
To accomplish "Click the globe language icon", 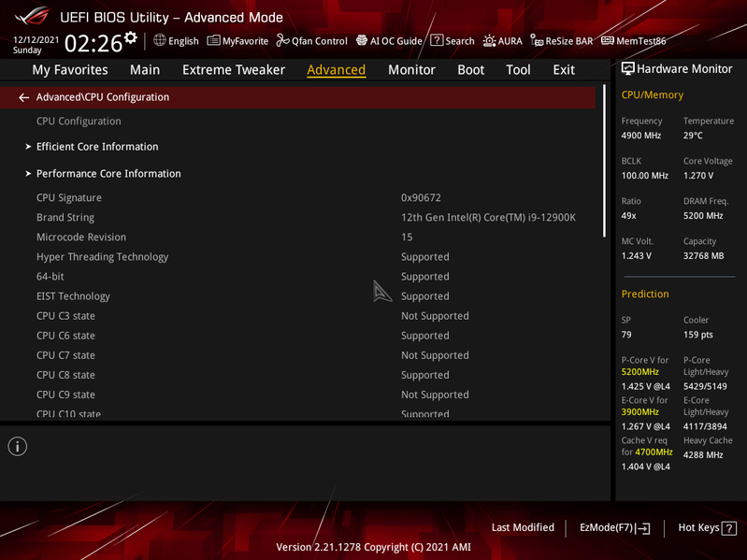I will click(160, 40).
